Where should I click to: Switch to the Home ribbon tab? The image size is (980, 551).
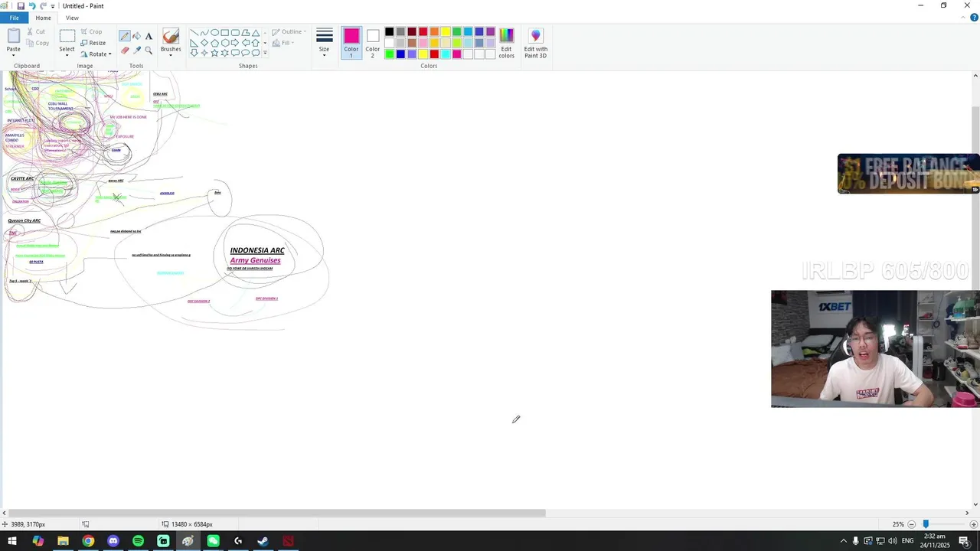coord(43,18)
